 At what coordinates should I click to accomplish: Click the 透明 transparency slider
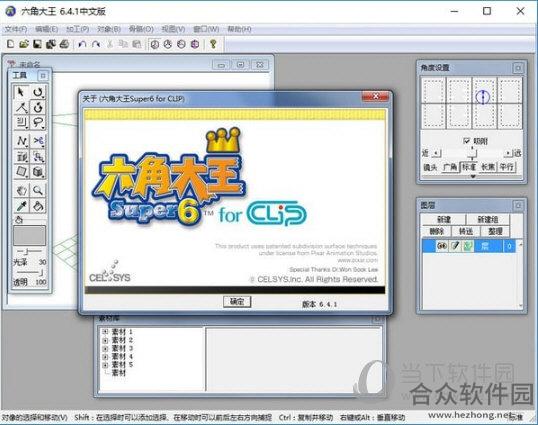tap(30, 272)
